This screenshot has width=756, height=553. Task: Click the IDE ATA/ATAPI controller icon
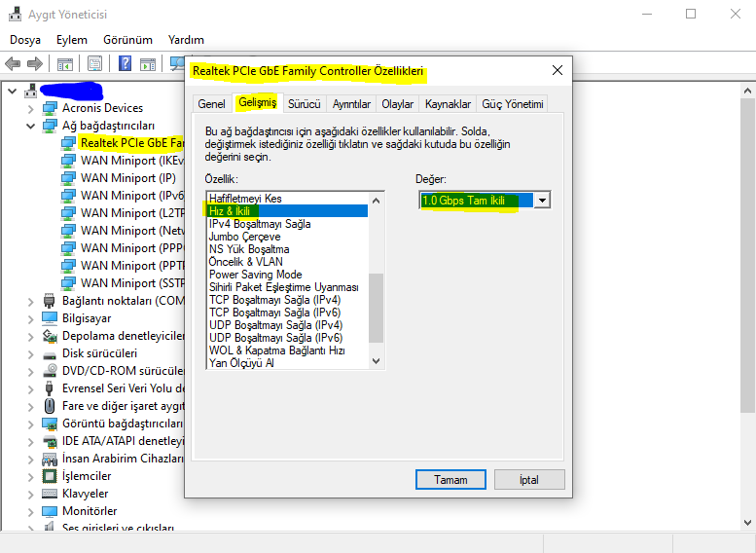click(50, 441)
